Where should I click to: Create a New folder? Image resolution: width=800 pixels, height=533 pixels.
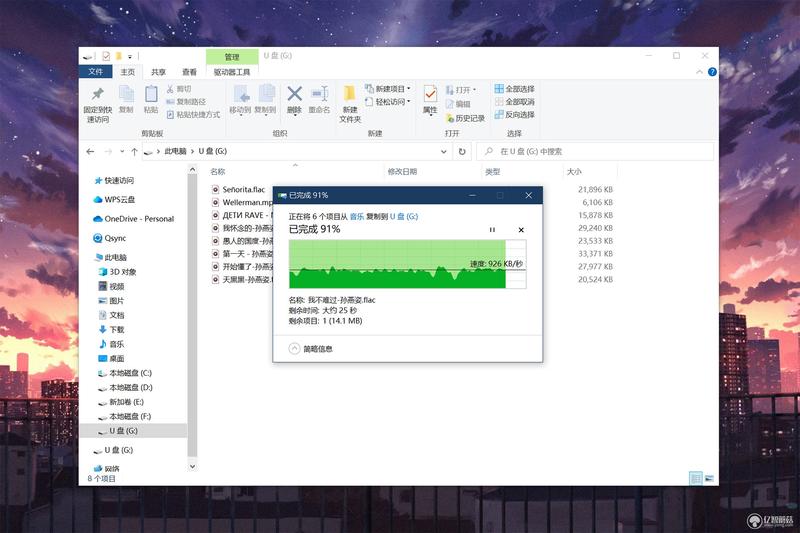click(x=350, y=104)
